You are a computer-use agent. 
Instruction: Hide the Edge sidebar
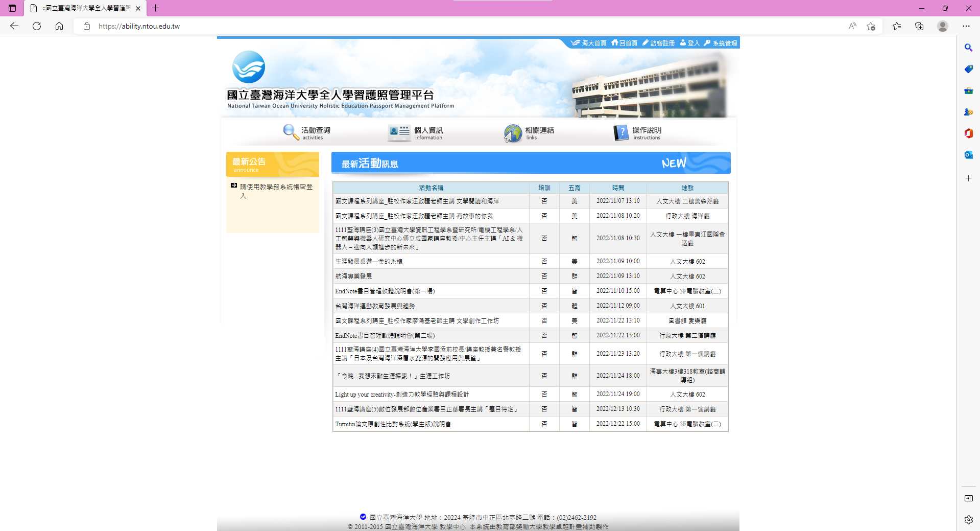tap(968, 498)
